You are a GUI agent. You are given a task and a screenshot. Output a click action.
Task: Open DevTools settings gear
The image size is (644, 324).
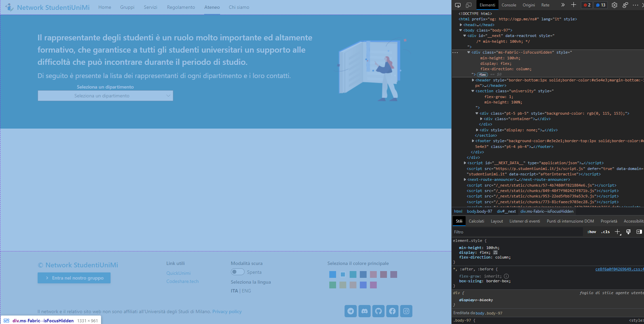click(614, 5)
